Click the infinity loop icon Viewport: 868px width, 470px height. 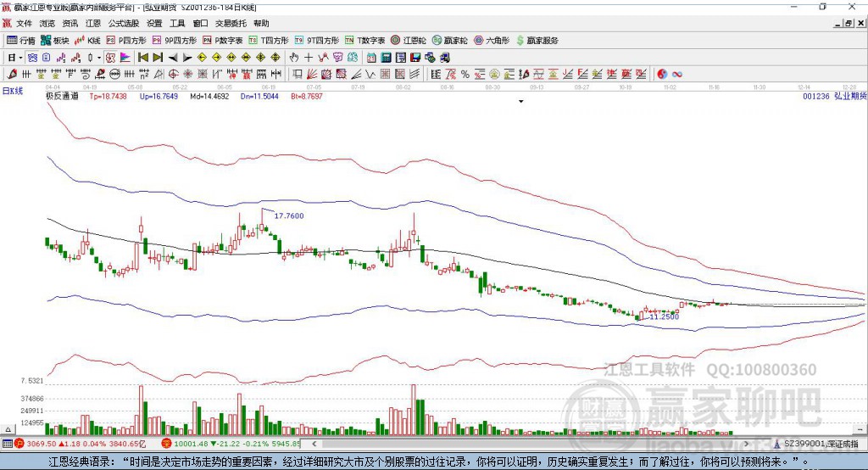tap(677, 74)
